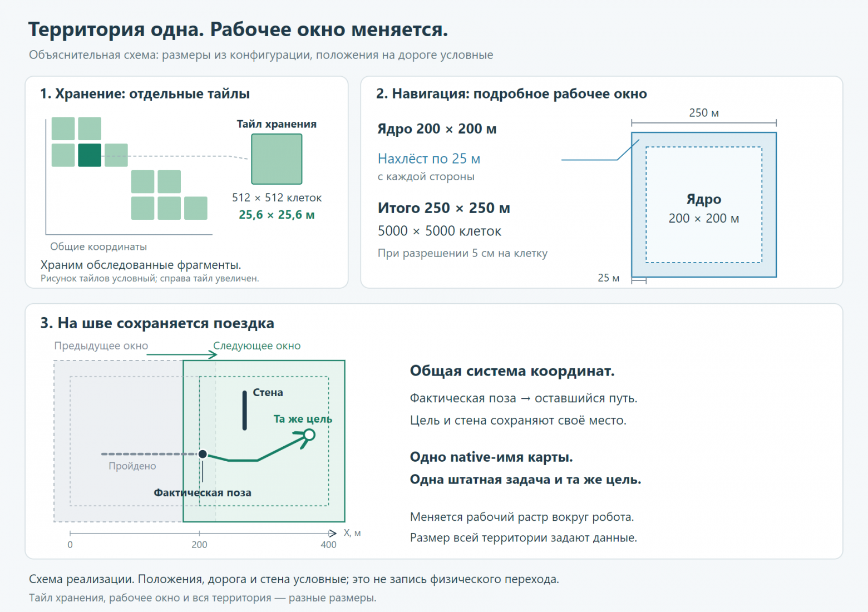Click the blue text "Нахлёст по 25 м"
Viewport: 868px width, 612px height.
429,159
